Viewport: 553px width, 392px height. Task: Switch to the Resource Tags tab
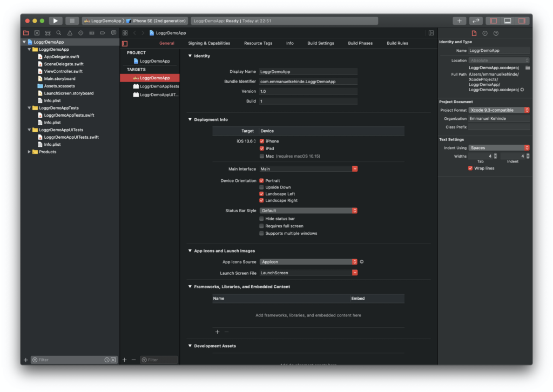click(x=258, y=43)
